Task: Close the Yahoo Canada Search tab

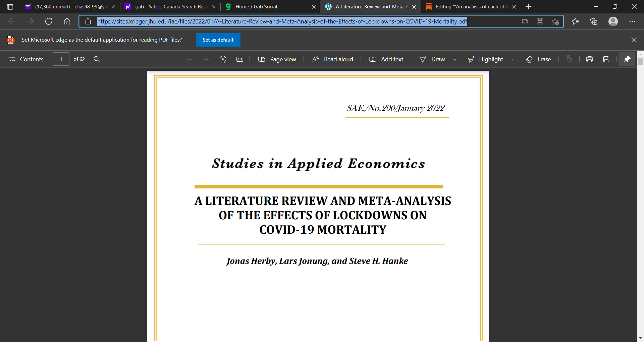Action: 214,7
